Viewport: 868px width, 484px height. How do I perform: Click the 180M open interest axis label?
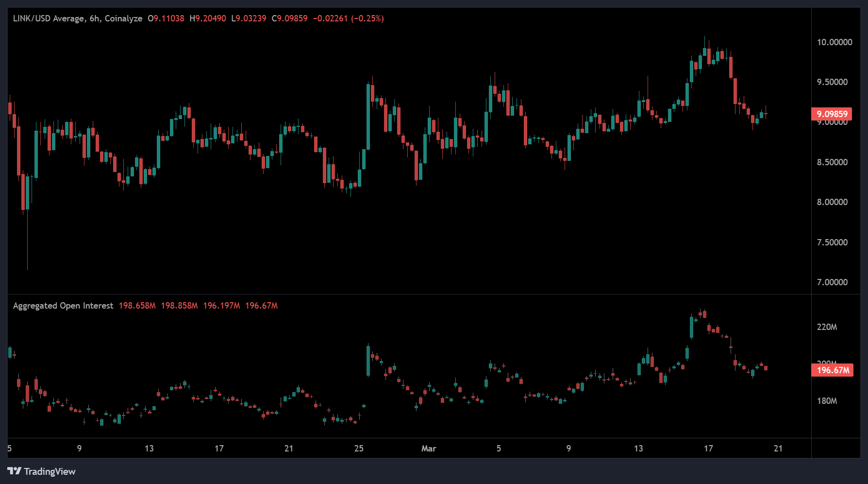(x=827, y=401)
